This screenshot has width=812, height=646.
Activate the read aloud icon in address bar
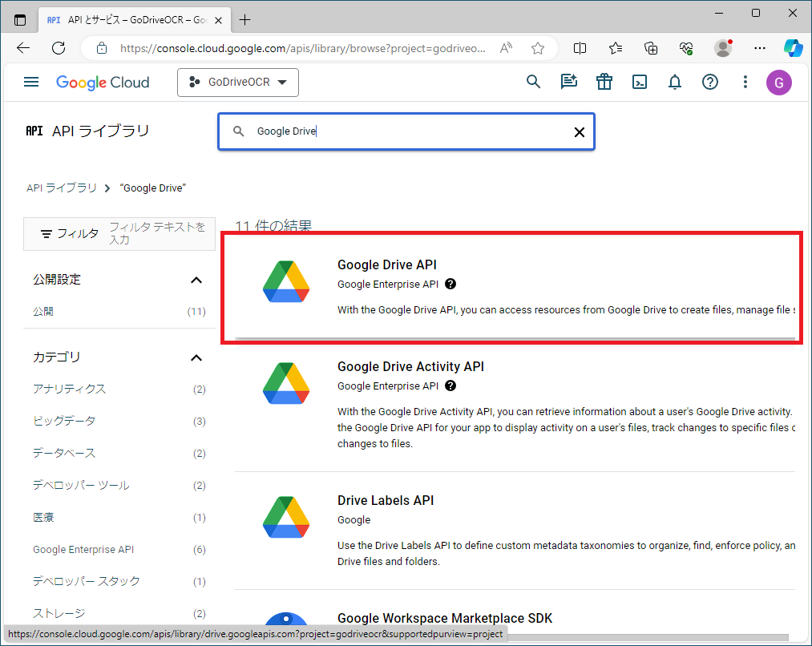[506, 48]
